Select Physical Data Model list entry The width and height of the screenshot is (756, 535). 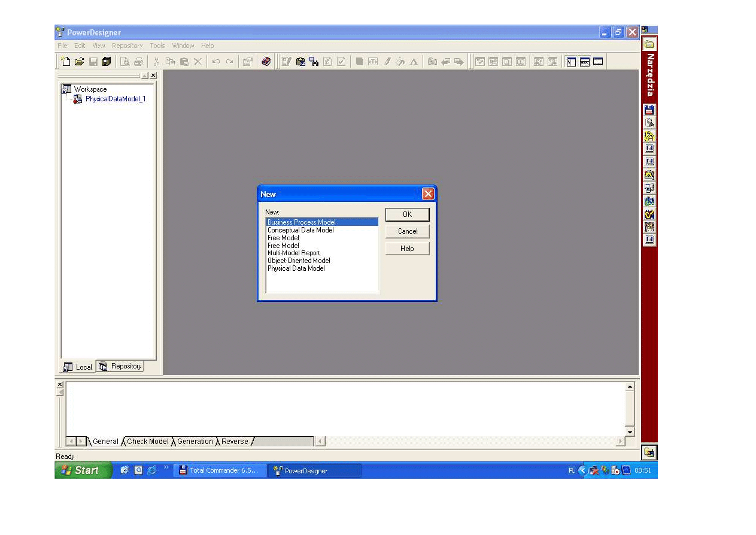coord(296,268)
